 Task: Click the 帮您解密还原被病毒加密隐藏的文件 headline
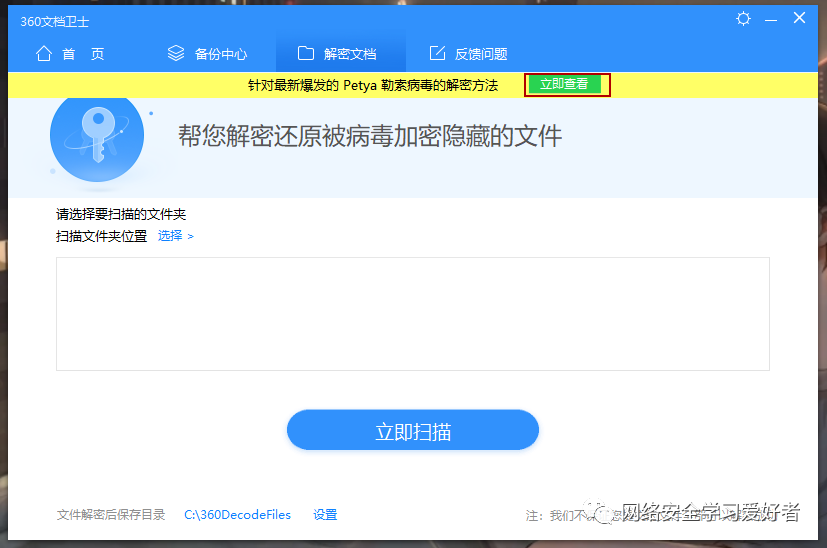[x=370, y=136]
